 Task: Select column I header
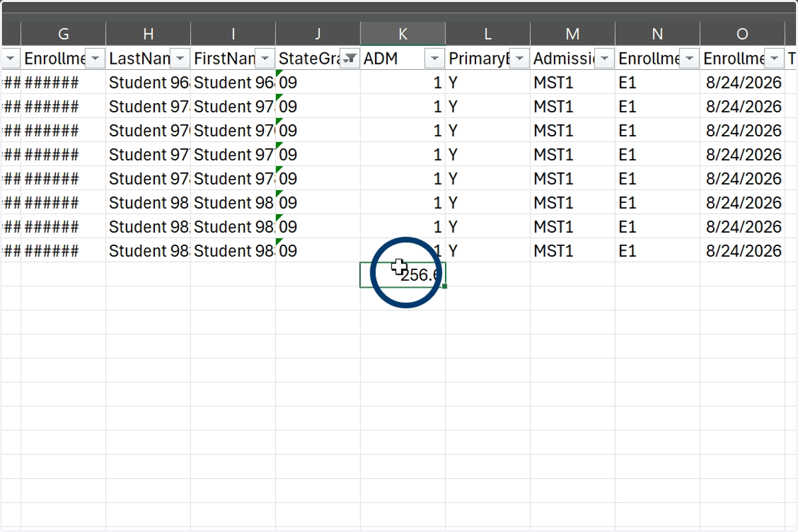point(233,34)
